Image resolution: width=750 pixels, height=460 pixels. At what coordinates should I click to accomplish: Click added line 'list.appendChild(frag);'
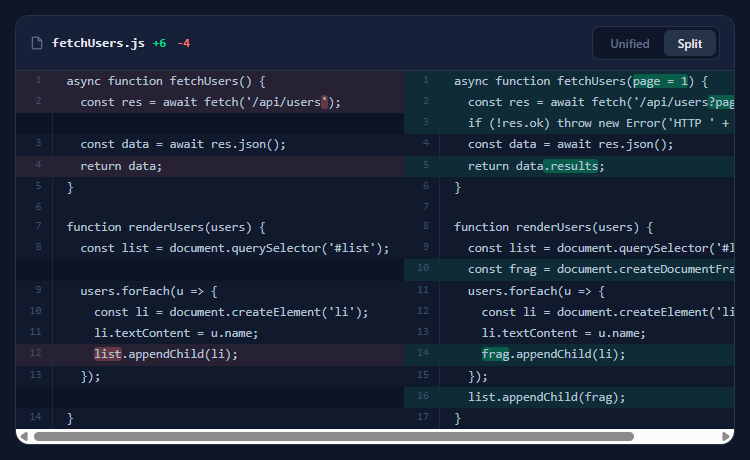569,397
